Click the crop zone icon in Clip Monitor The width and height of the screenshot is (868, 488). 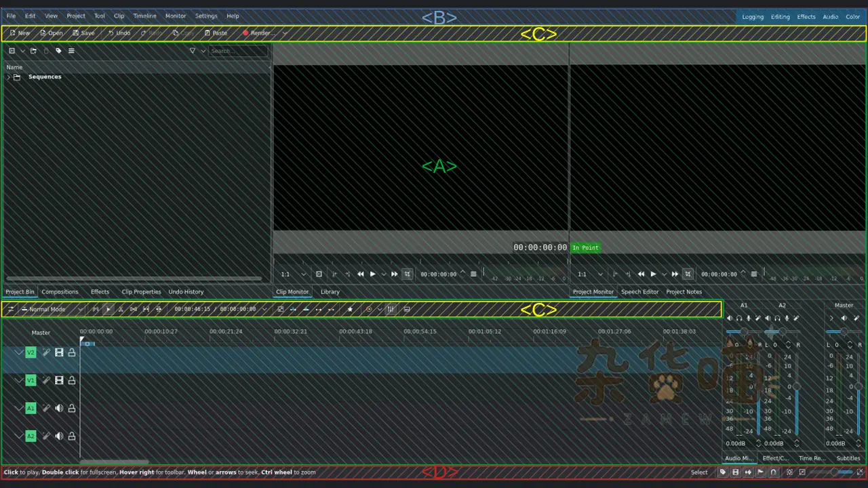point(408,274)
